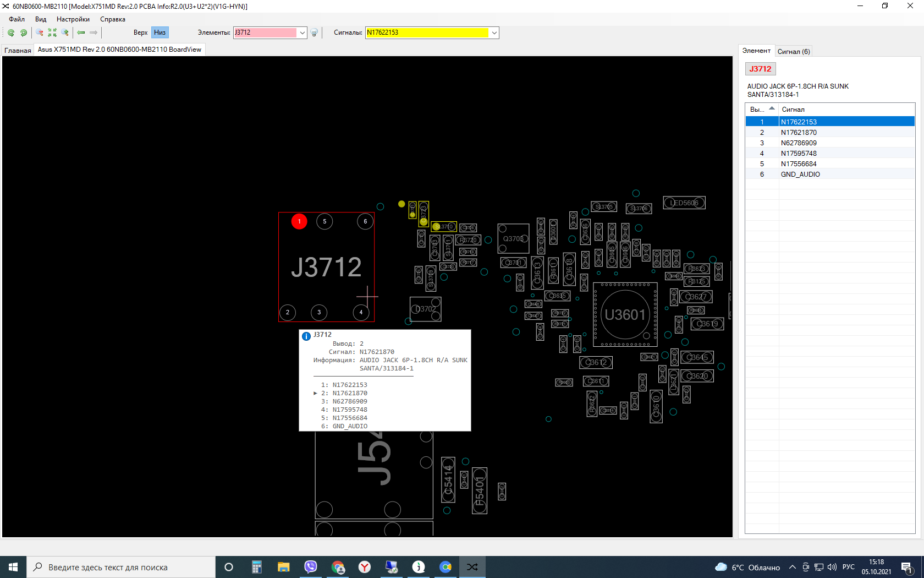Open the Сигналы dropdown list
The height and width of the screenshot is (578, 924).
(494, 32)
